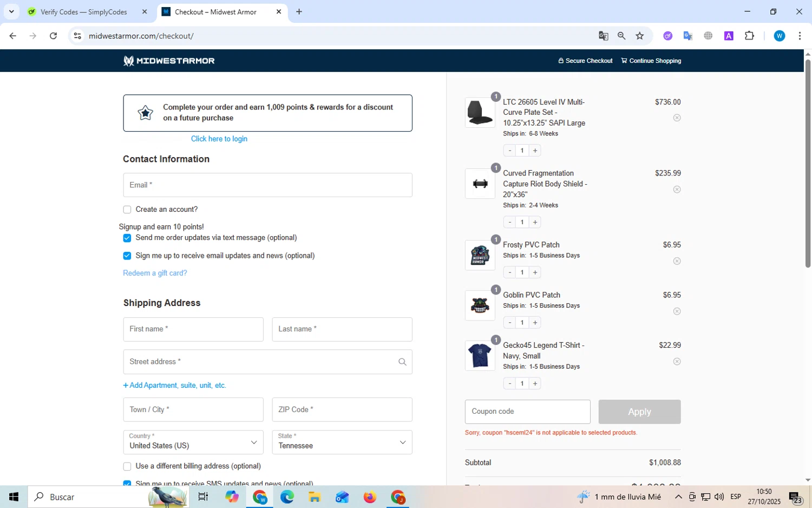812x508 pixels.
Task: Open Outlook from the taskbar
Action: 342,497
